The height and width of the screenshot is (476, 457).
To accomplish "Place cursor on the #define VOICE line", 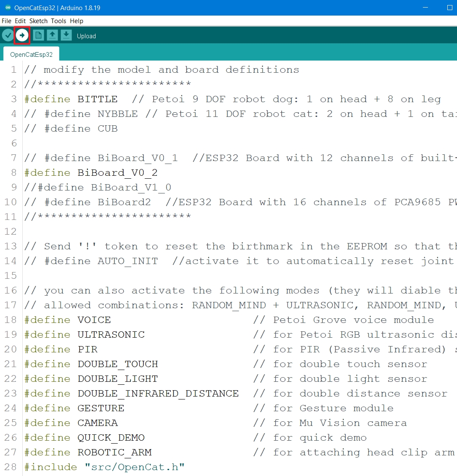I will [94, 320].
